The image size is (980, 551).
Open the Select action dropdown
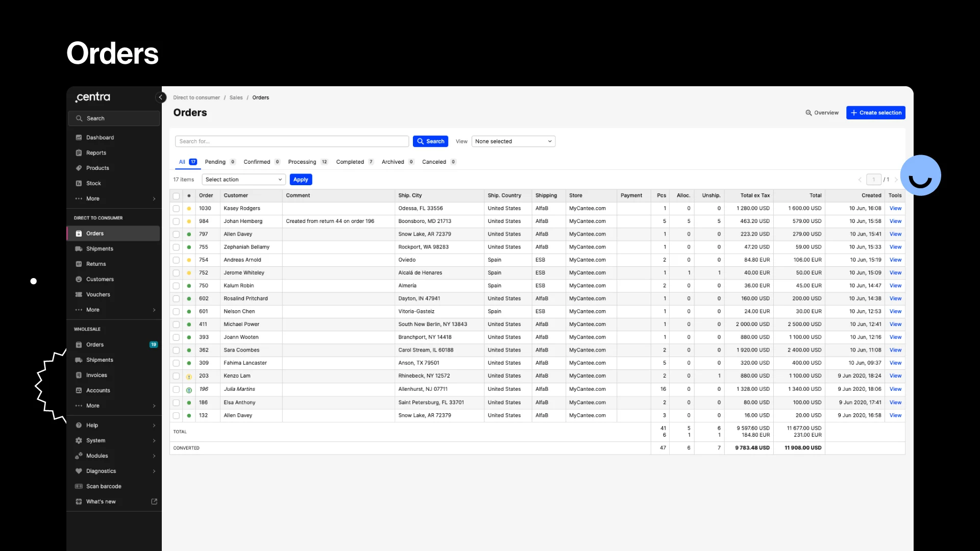tap(243, 179)
